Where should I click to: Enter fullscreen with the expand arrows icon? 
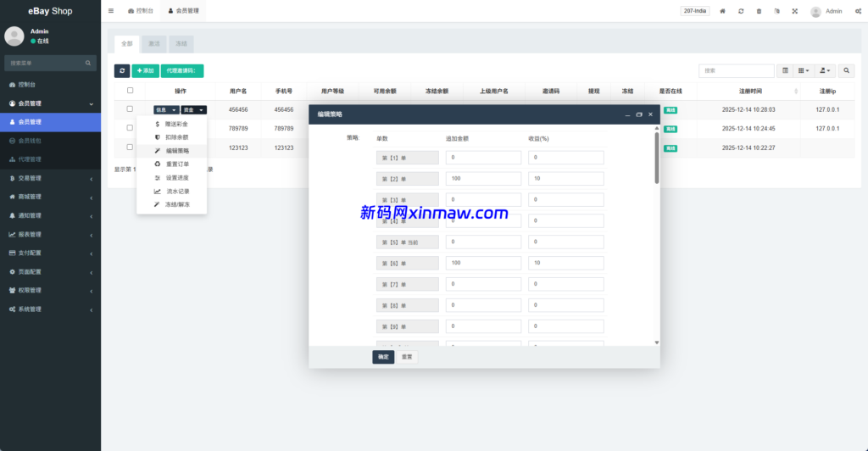[x=795, y=11]
